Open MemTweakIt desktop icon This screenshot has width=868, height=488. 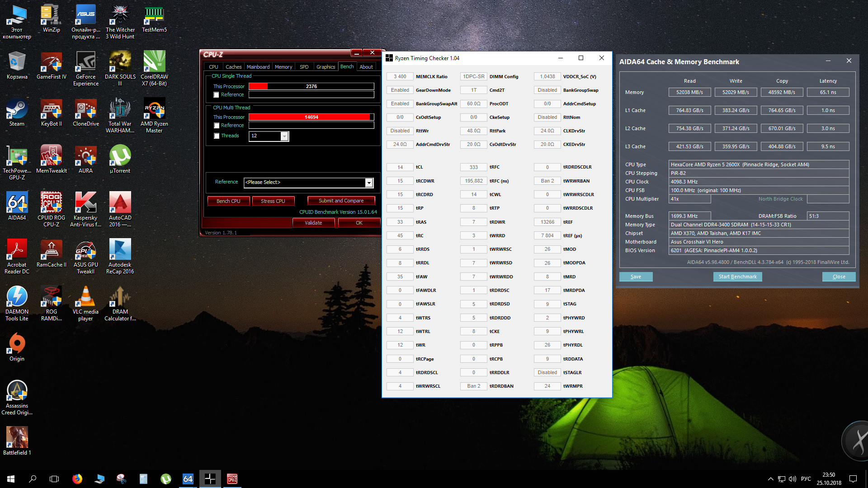51,157
